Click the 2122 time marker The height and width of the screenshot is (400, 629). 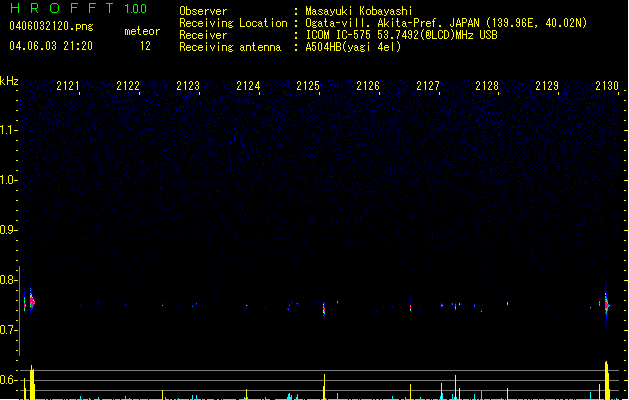pyautogui.click(x=128, y=86)
